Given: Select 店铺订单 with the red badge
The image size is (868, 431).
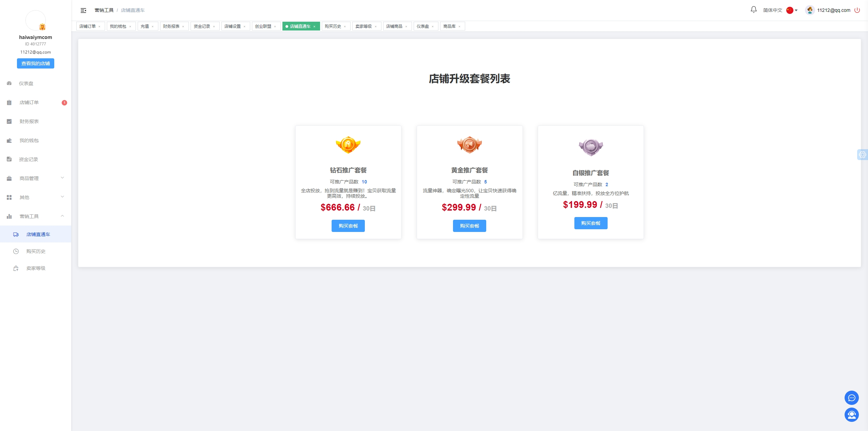Looking at the screenshot, I should click(x=29, y=102).
